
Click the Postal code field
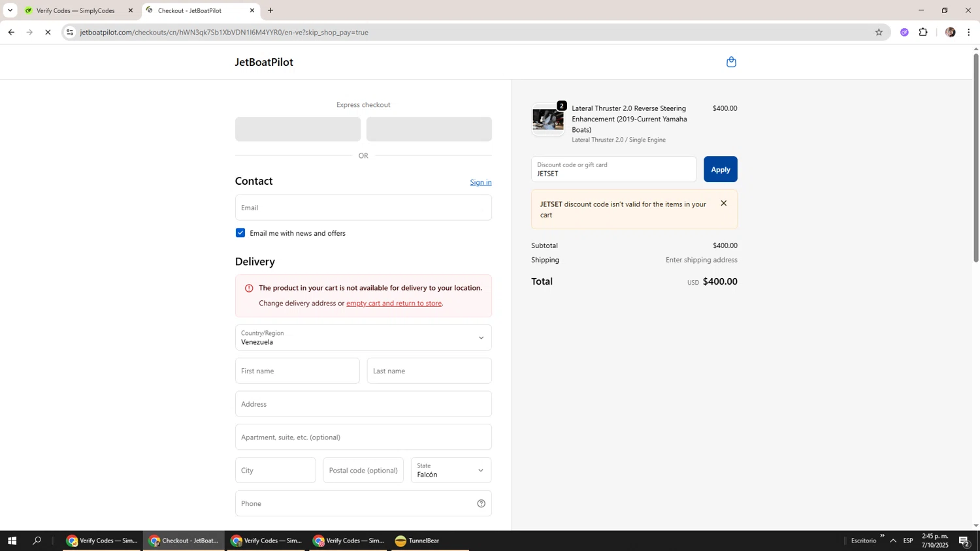(363, 470)
